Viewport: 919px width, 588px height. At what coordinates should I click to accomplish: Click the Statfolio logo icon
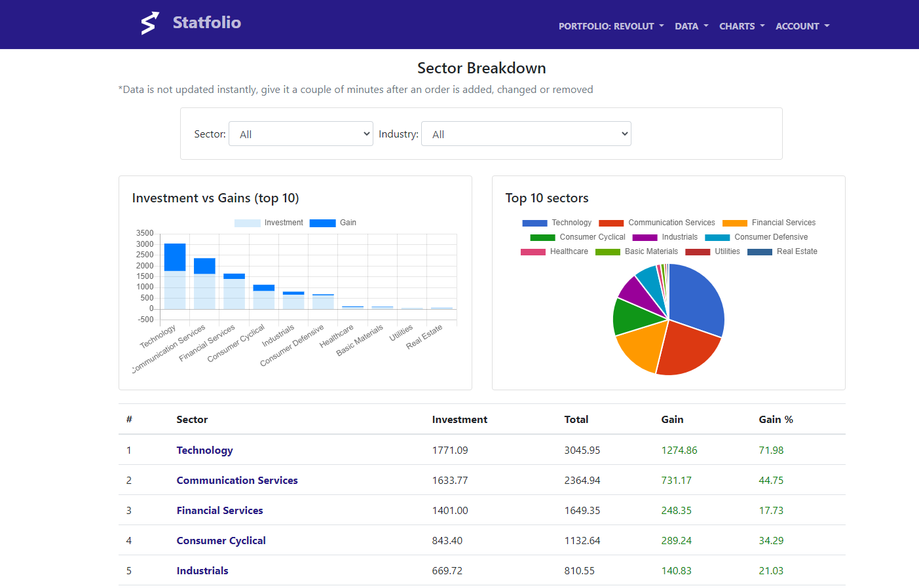coord(150,23)
